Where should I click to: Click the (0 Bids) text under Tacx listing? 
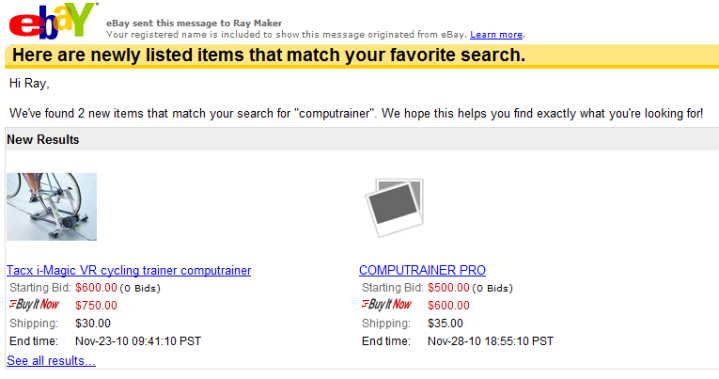click(140, 288)
